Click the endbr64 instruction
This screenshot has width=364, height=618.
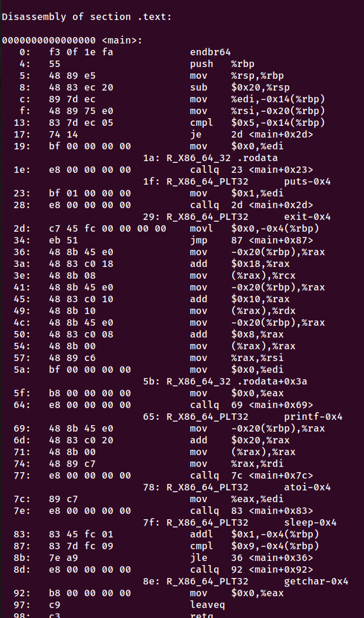210,52
